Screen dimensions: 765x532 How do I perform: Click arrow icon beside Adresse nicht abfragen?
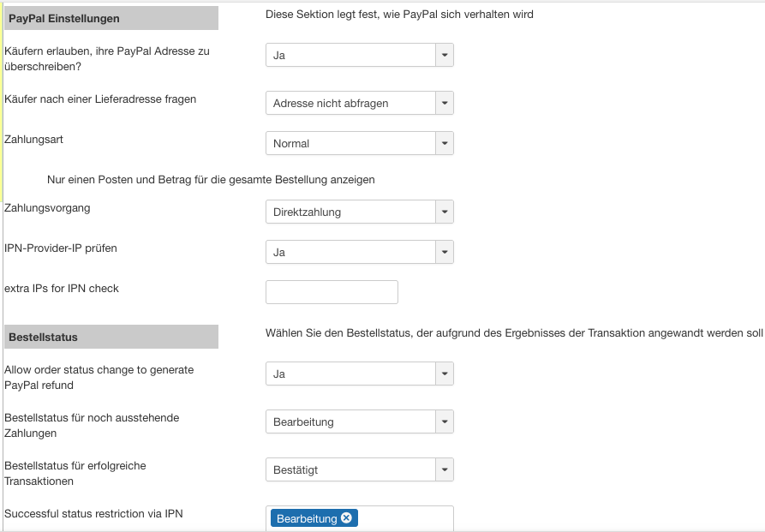[444, 104]
